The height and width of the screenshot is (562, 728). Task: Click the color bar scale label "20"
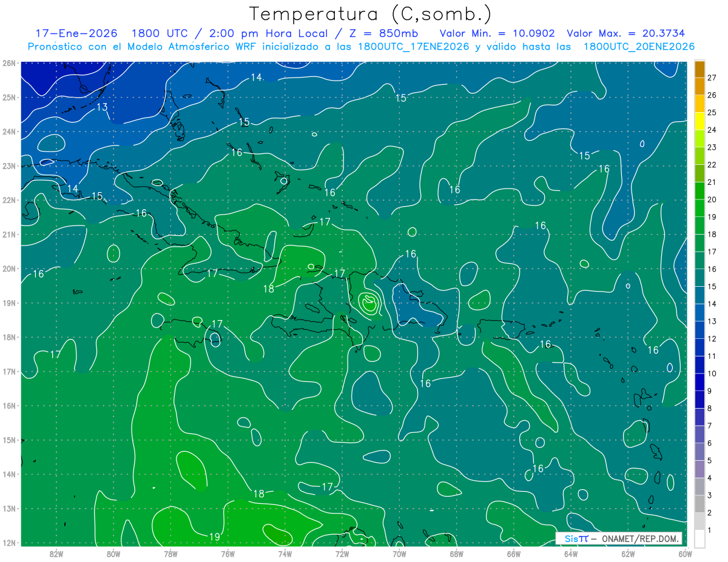click(712, 199)
